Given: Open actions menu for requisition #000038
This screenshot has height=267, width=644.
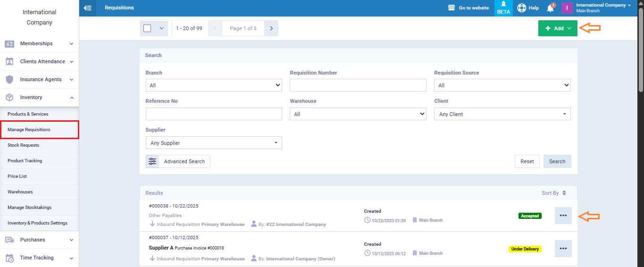Looking at the screenshot, I should (563, 216).
